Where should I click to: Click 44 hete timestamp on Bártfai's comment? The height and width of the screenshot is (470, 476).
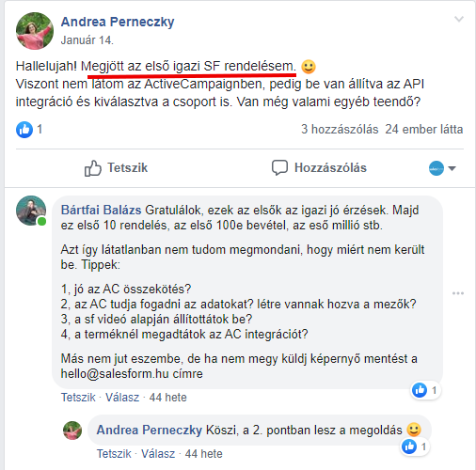coord(168,398)
